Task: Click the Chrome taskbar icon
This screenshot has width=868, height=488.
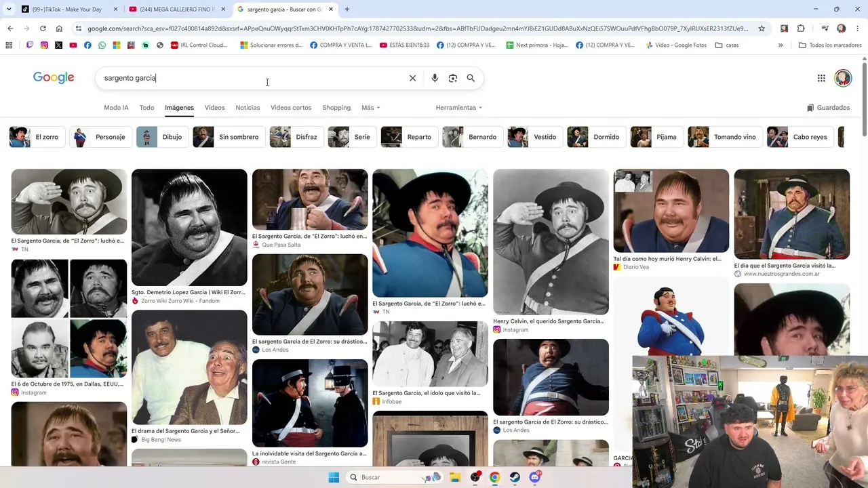Action: 495,477
